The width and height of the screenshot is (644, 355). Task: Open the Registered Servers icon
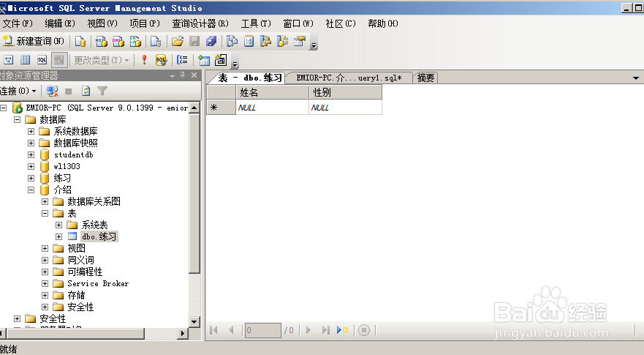tap(232, 41)
